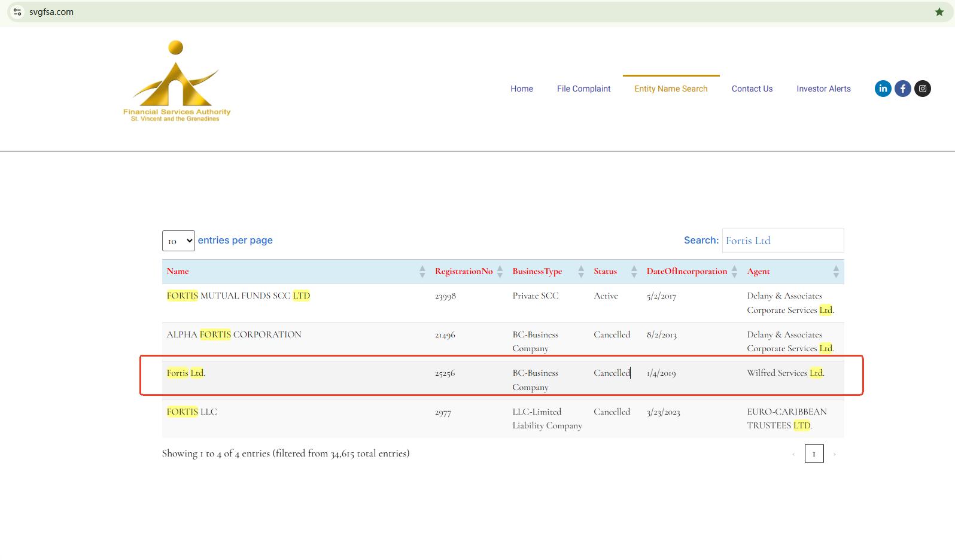Open the File Complaint page
Viewport: 955px width, 560px height.
pos(583,89)
